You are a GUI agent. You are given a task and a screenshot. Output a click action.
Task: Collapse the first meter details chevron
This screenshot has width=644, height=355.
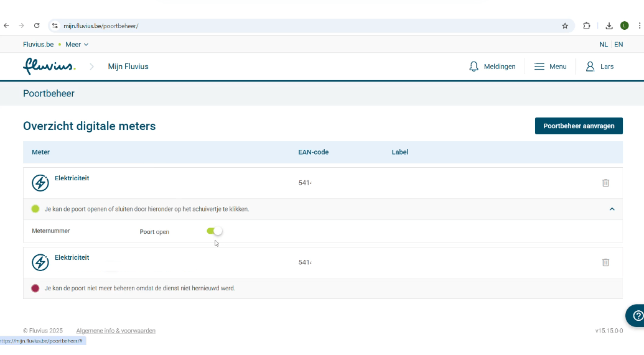[612, 210]
